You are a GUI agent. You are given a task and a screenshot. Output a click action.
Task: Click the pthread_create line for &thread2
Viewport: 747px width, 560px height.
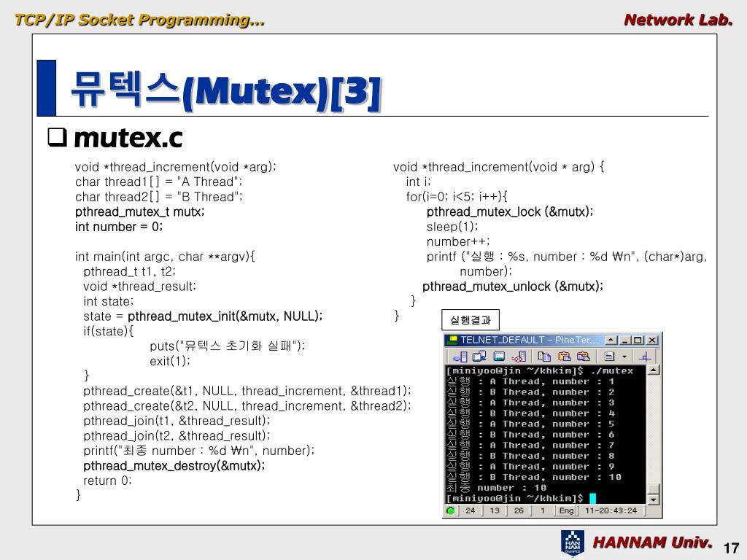tap(247, 405)
